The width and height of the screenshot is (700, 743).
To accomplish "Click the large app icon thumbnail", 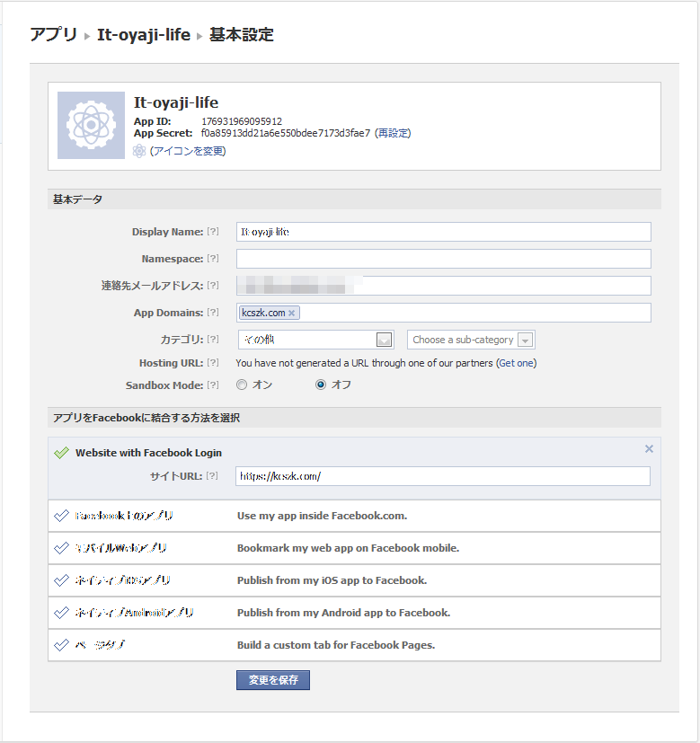I will tap(91, 125).
